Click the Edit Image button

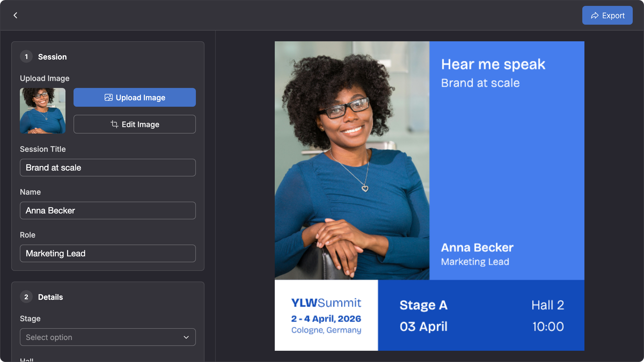pos(135,124)
